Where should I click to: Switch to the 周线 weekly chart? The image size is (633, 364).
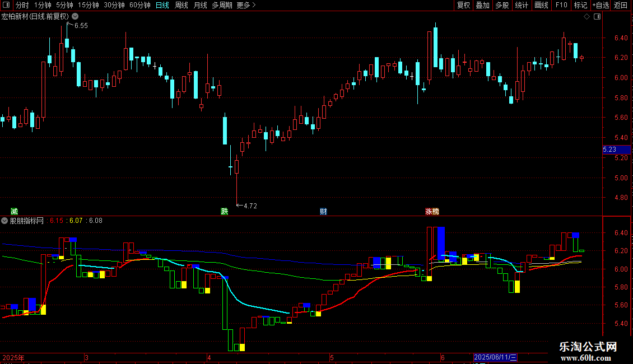point(181,5)
